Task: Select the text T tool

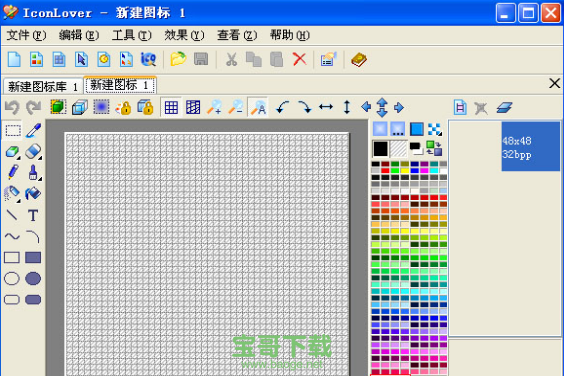Action: pos(33,216)
